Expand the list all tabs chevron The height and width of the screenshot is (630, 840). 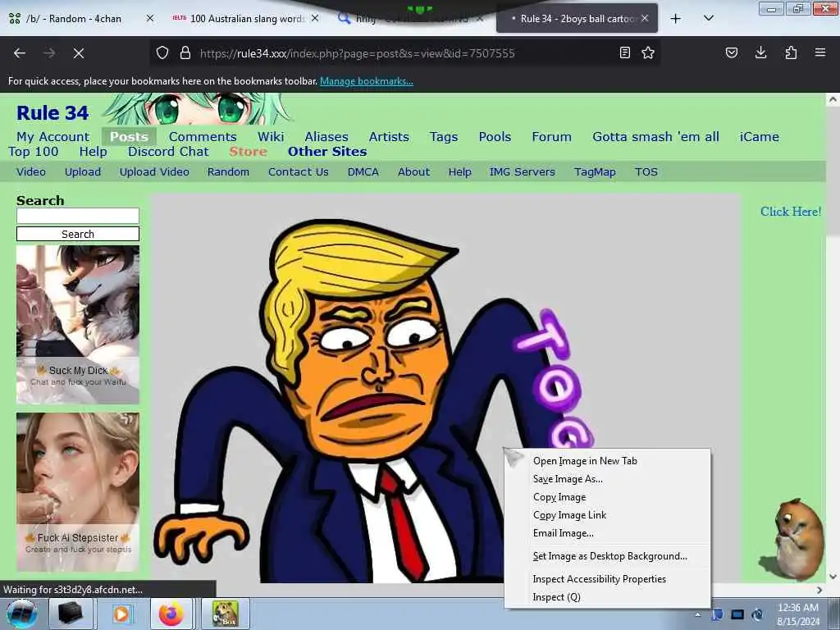click(709, 18)
